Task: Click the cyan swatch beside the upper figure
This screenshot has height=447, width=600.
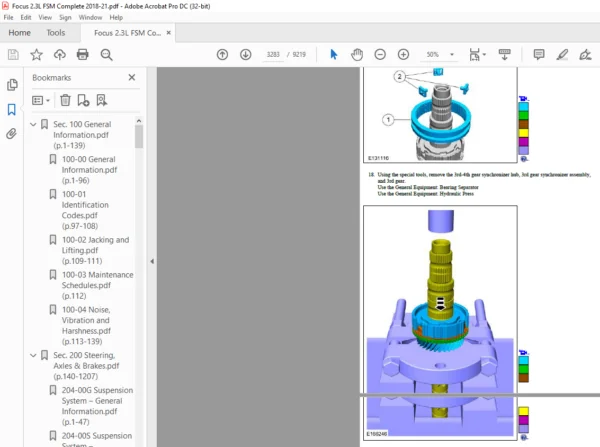Action: pyautogui.click(x=523, y=106)
